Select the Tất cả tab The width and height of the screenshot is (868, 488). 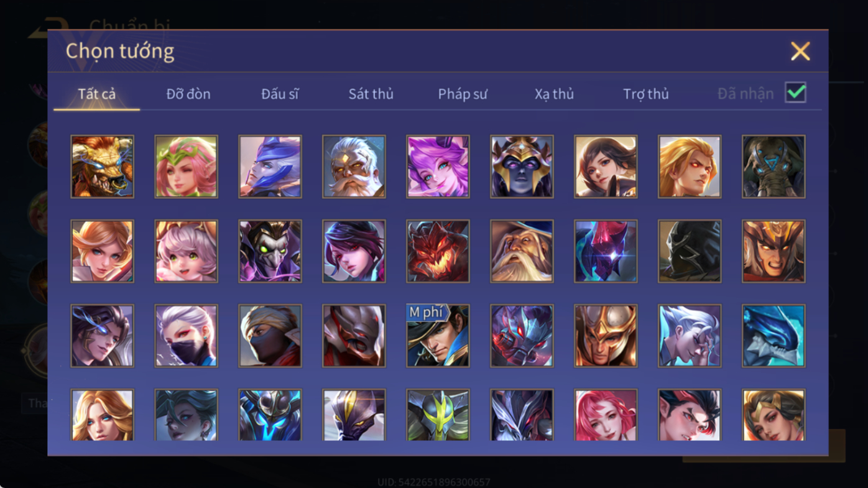[97, 94]
